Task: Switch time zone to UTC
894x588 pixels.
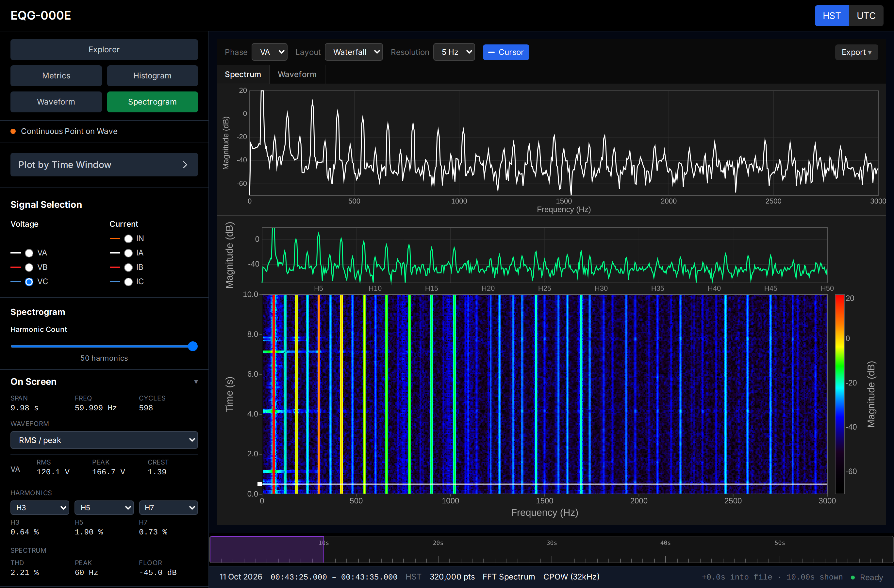Action: [x=866, y=15]
